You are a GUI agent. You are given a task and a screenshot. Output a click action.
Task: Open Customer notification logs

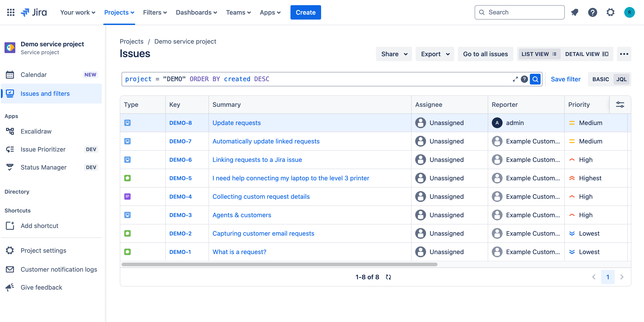pyautogui.click(x=52, y=269)
